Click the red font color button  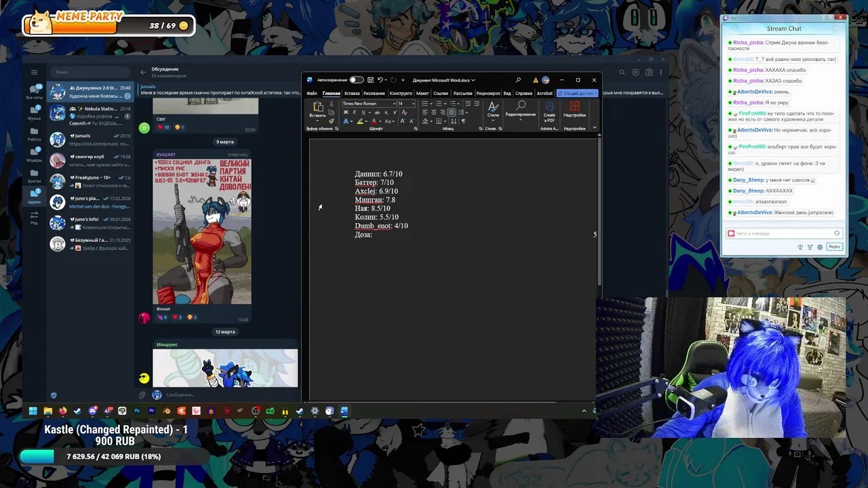click(374, 121)
